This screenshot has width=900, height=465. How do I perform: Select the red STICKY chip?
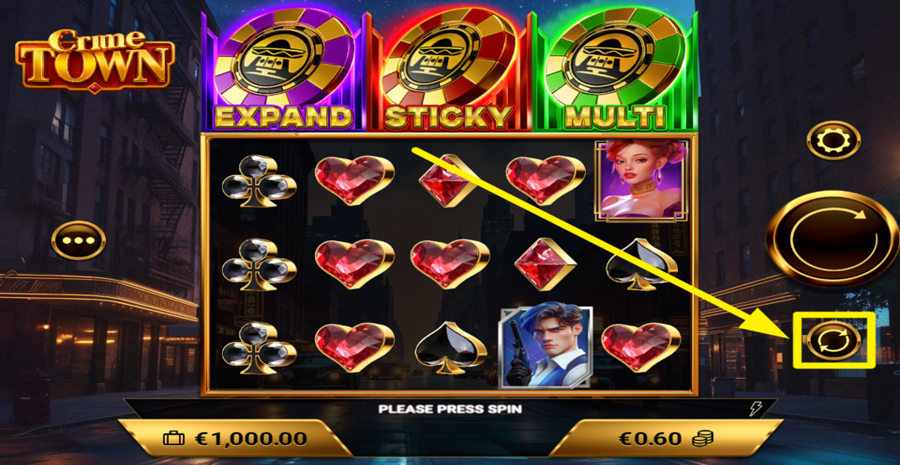point(449,69)
